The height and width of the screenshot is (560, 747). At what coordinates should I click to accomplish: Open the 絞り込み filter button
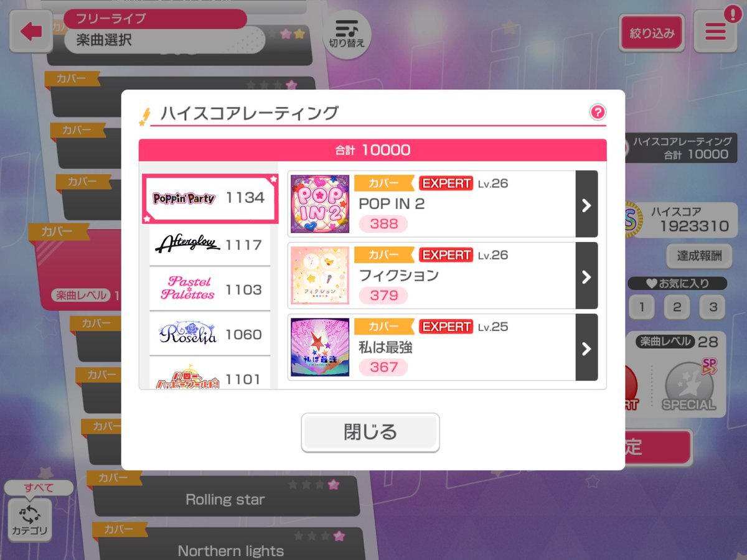coord(652,33)
